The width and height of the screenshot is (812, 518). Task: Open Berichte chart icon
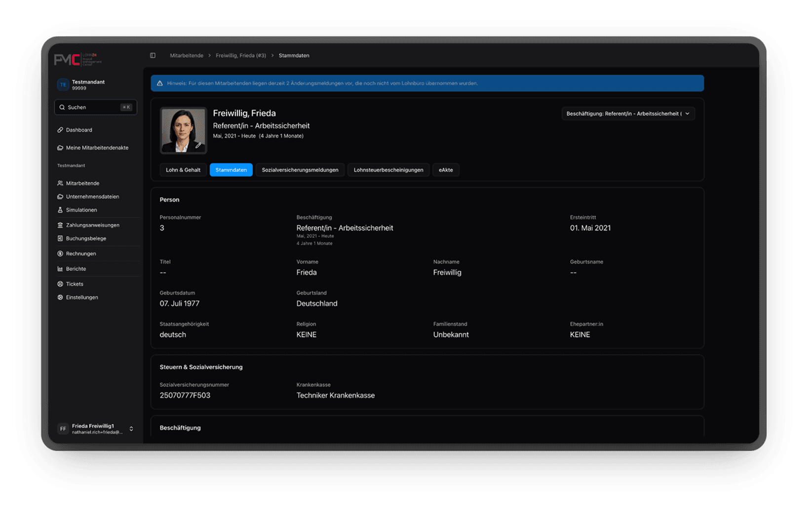point(60,269)
